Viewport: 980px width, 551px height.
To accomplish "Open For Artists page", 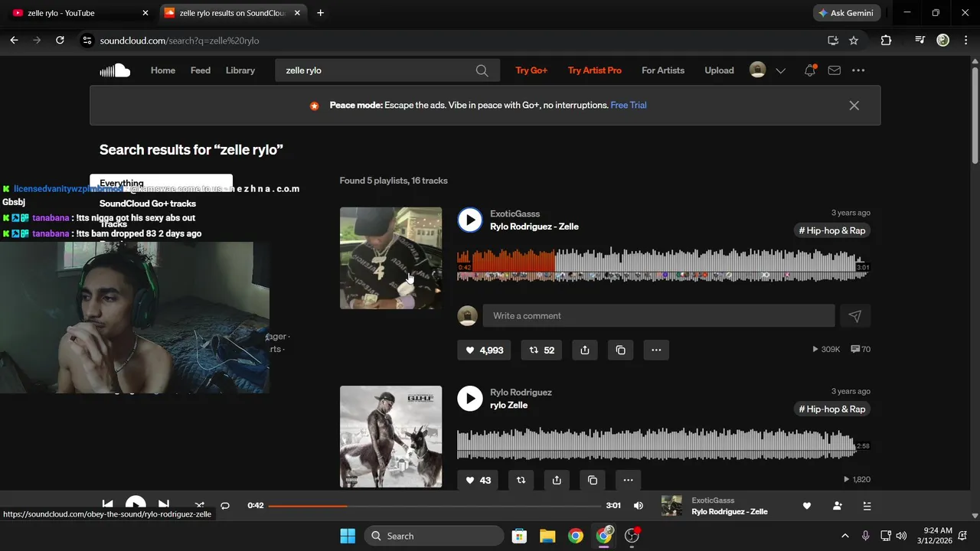I will [663, 70].
